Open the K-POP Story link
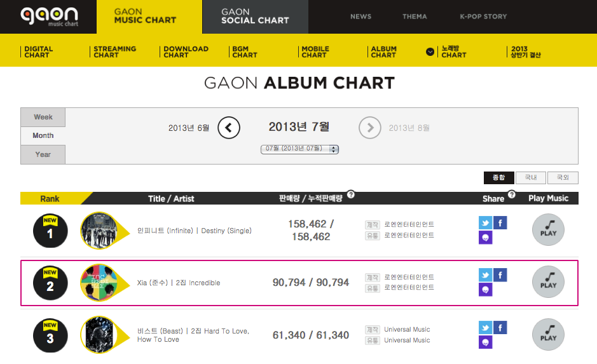Screen dimensions: 597x364 pos(483,17)
